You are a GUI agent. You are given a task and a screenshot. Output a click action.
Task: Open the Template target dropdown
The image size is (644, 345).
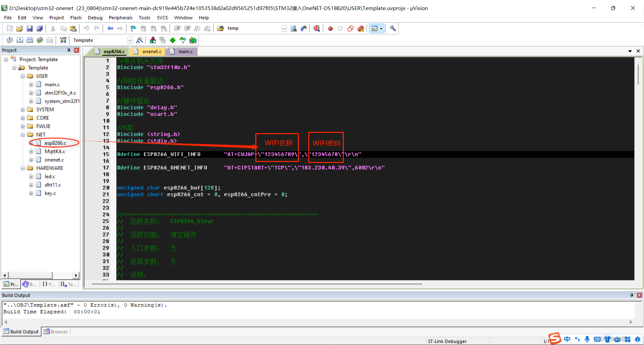pyautogui.click(x=130, y=40)
